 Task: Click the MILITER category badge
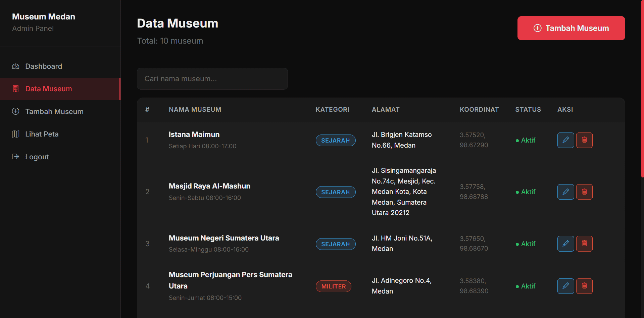click(334, 286)
